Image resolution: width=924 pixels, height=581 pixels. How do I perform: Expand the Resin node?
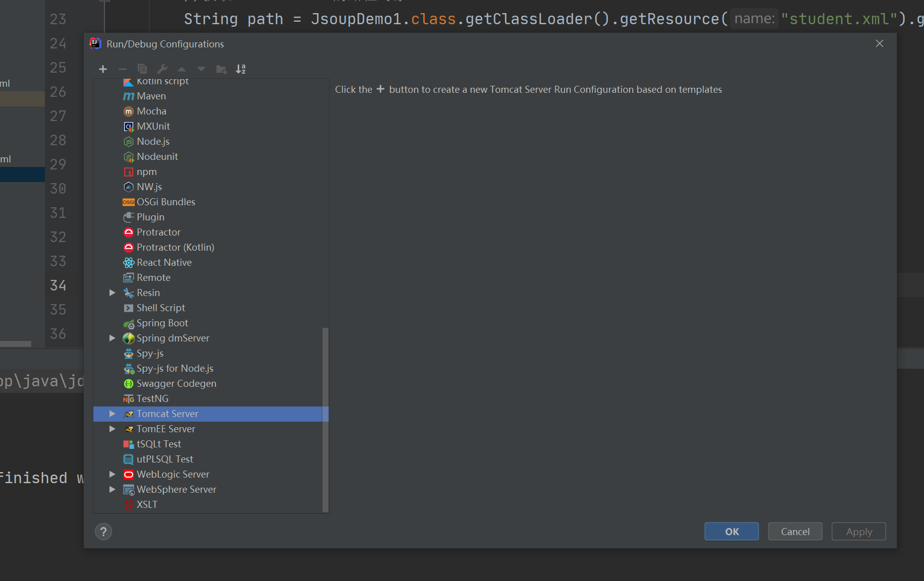pyautogui.click(x=113, y=293)
